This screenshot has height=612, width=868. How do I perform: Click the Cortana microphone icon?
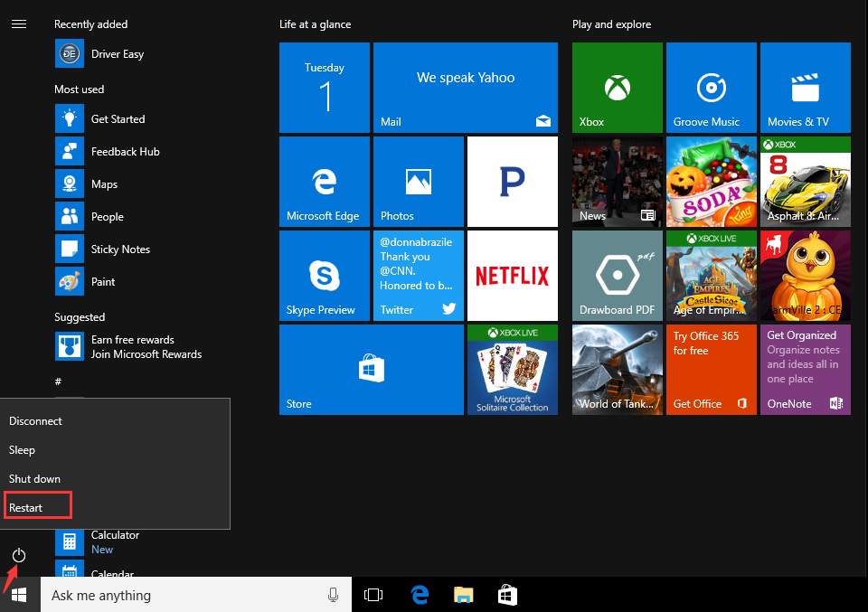click(333, 595)
